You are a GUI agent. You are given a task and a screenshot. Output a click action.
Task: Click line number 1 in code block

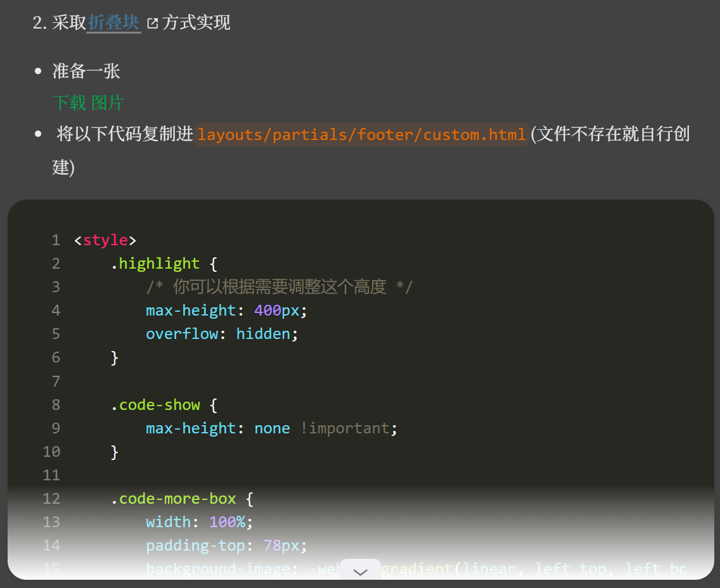56,240
